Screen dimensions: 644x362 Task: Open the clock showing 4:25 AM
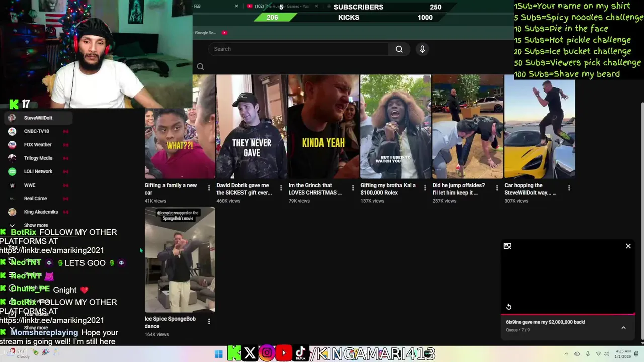(622, 354)
